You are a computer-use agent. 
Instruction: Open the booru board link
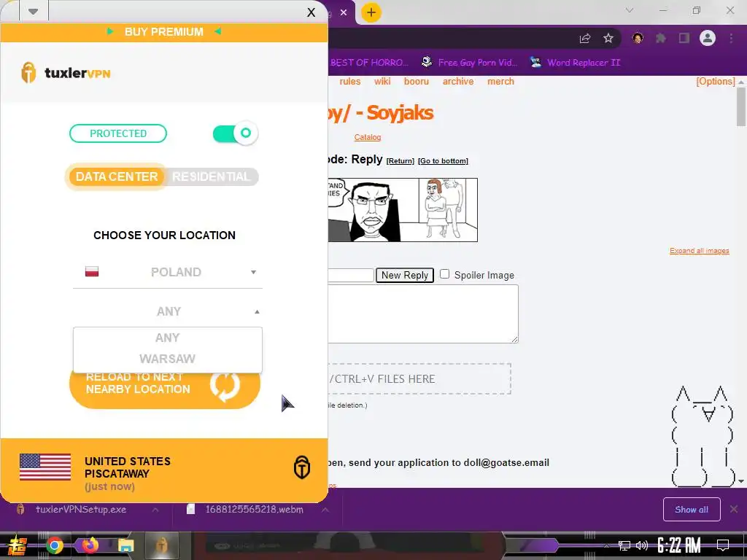417,82
